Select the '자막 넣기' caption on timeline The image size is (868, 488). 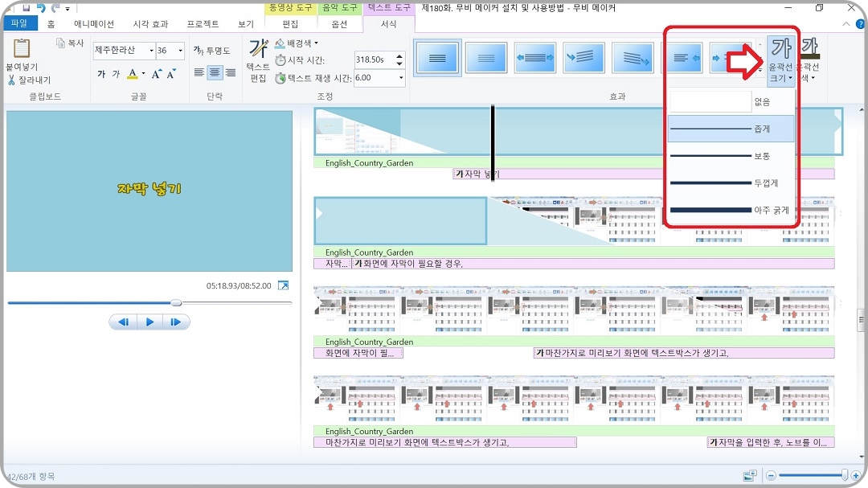point(643,174)
